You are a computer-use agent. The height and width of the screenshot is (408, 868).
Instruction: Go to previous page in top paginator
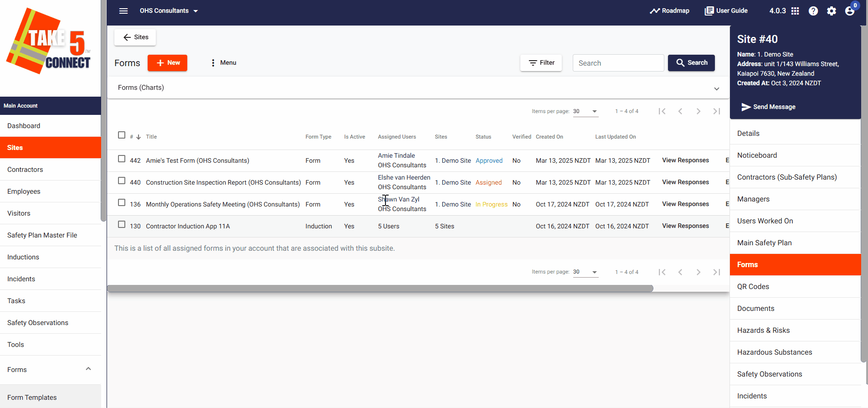coord(680,111)
